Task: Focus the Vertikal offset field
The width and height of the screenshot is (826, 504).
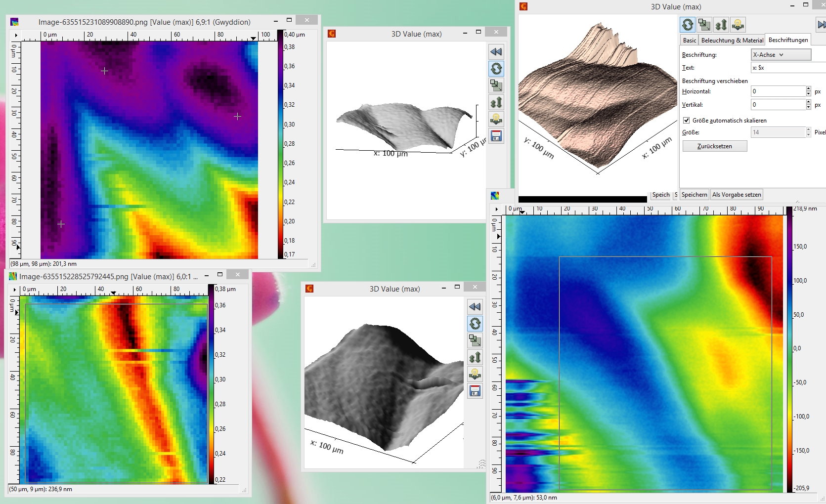Action: pyautogui.click(x=778, y=105)
